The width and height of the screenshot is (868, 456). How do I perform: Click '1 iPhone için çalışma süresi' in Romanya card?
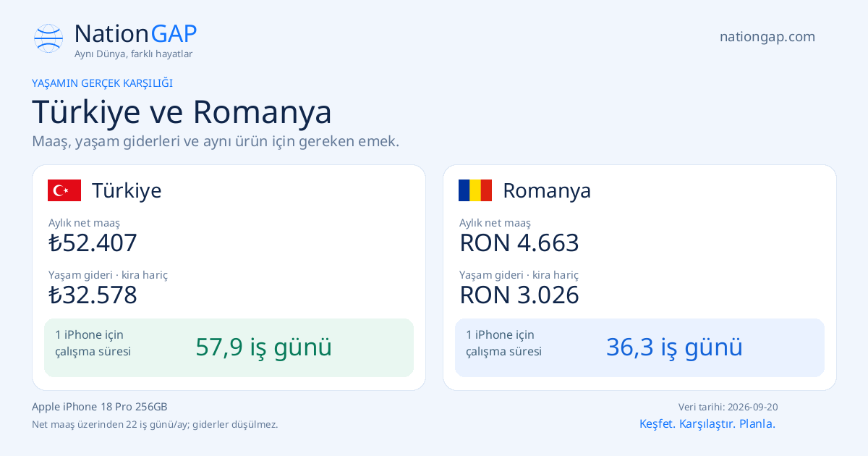coord(503,343)
